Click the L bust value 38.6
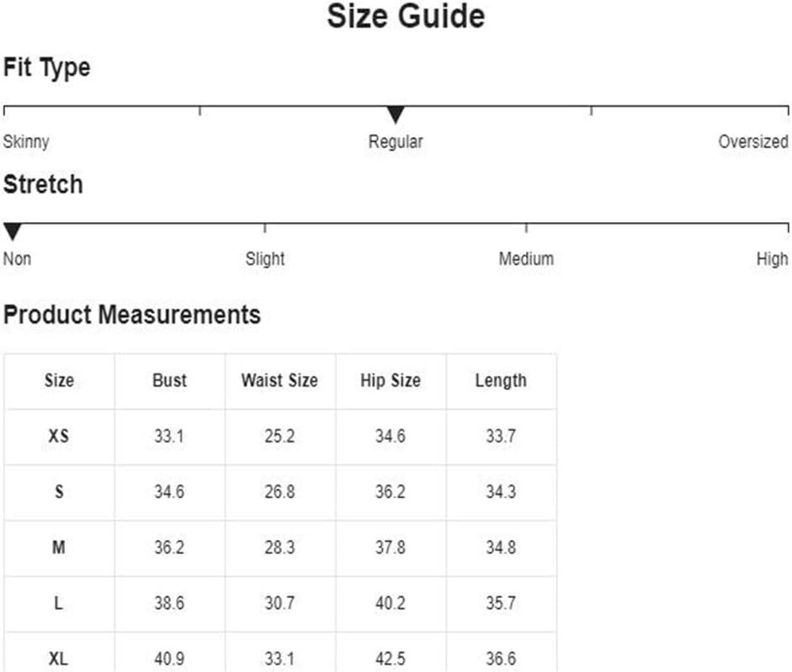 point(169,603)
